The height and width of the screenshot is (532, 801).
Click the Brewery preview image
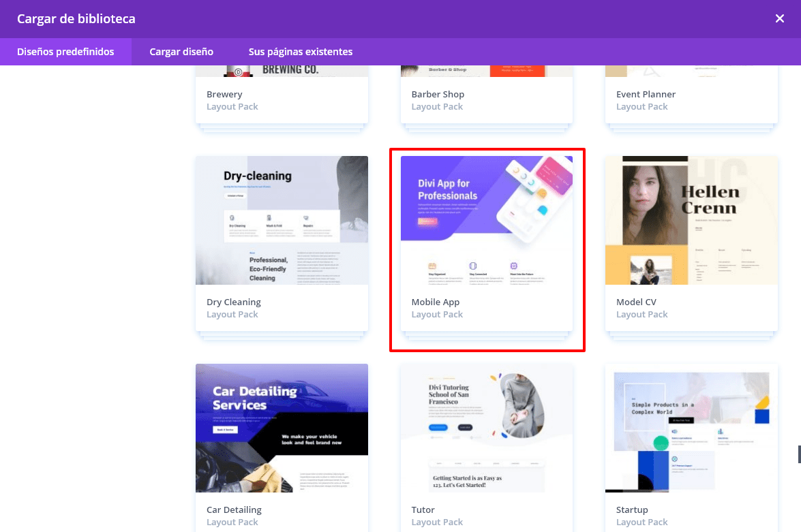282,71
